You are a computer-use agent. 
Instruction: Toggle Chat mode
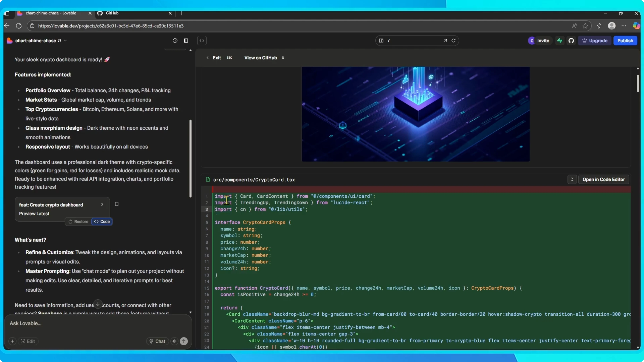157,341
